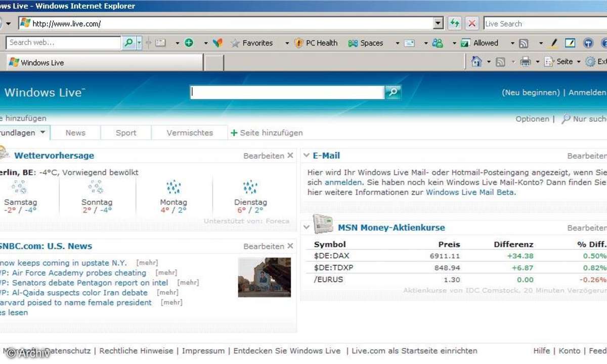Image resolution: width=607 pixels, height=364 pixels.
Task: Click the news story thumbnail image
Action: coord(265,277)
